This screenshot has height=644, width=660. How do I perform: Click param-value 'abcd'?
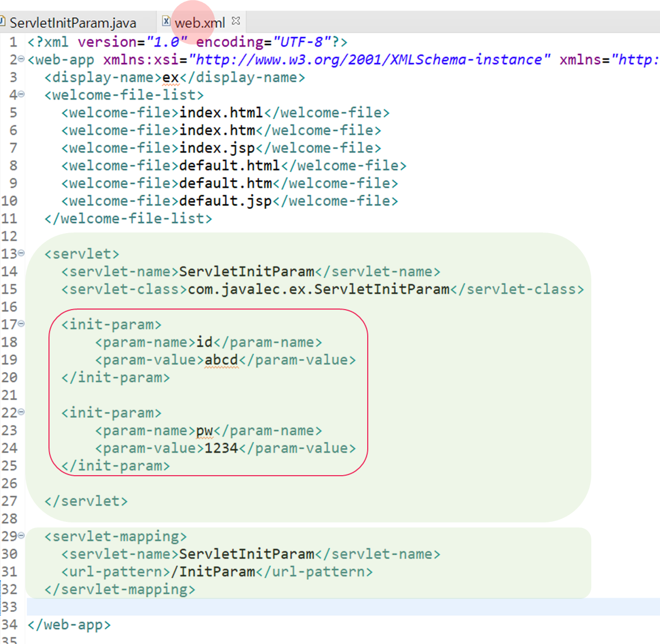[x=221, y=360]
